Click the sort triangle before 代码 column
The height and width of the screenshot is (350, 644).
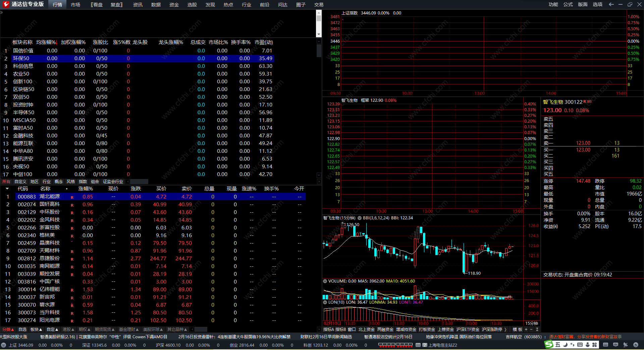tap(7, 189)
